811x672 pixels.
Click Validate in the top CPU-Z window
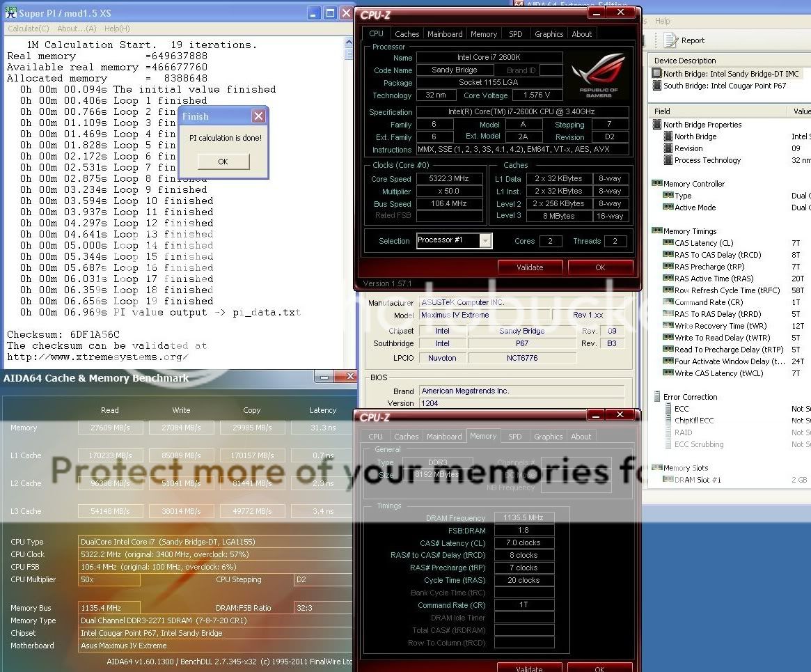(x=530, y=267)
